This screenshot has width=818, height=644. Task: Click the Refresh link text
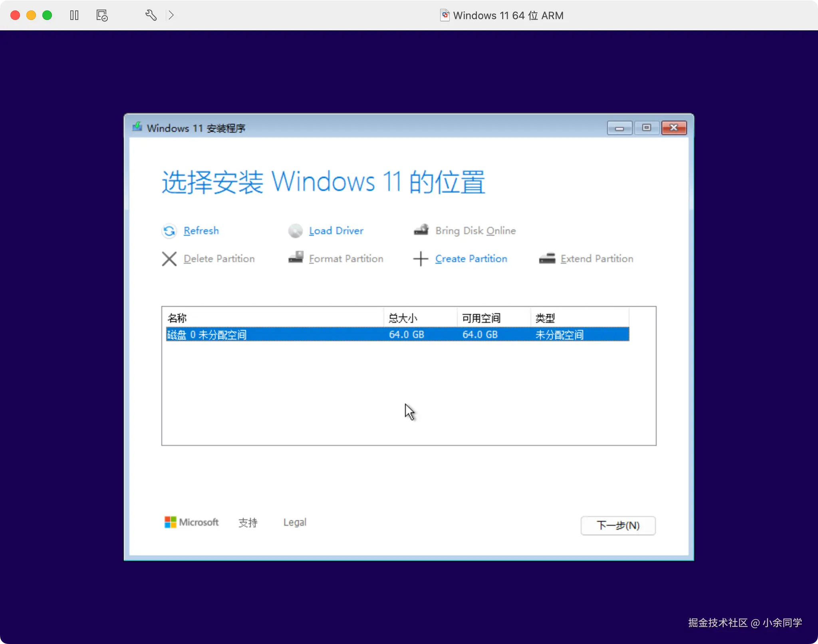click(201, 231)
